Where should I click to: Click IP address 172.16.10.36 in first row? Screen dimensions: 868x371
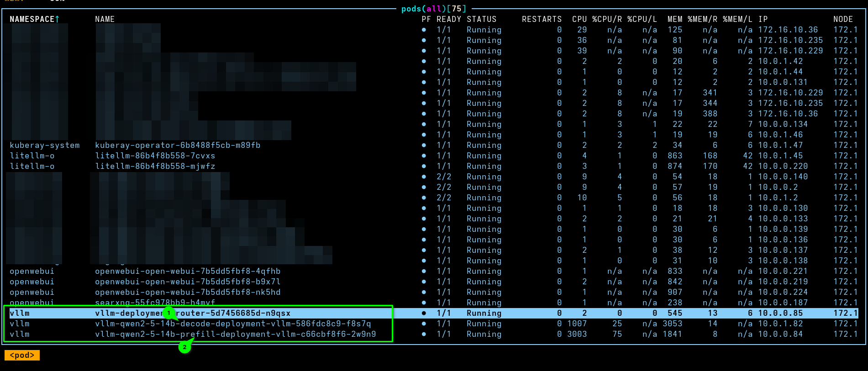(788, 30)
